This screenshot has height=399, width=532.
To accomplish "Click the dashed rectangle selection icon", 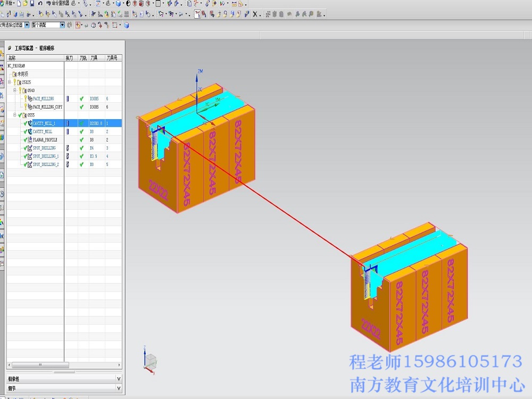I will pos(115,25).
